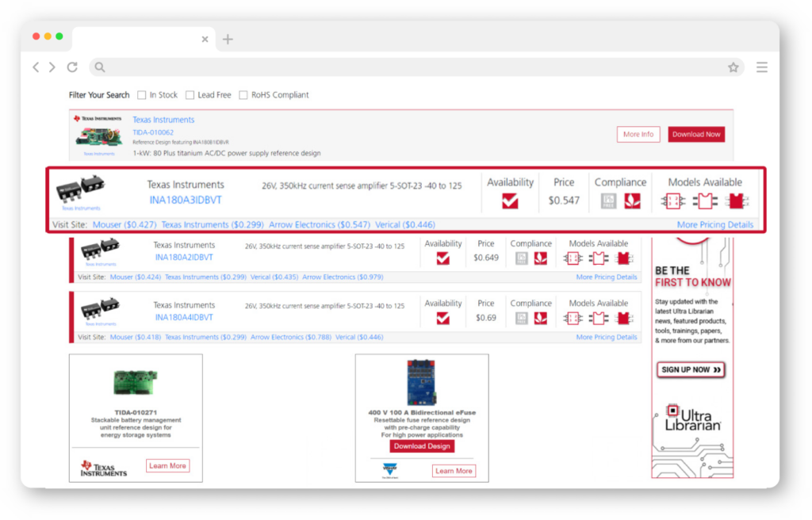This screenshot has height=520, width=812.
Task: Visit Arrow Electronics ($0.547) site link
Action: click(320, 225)
